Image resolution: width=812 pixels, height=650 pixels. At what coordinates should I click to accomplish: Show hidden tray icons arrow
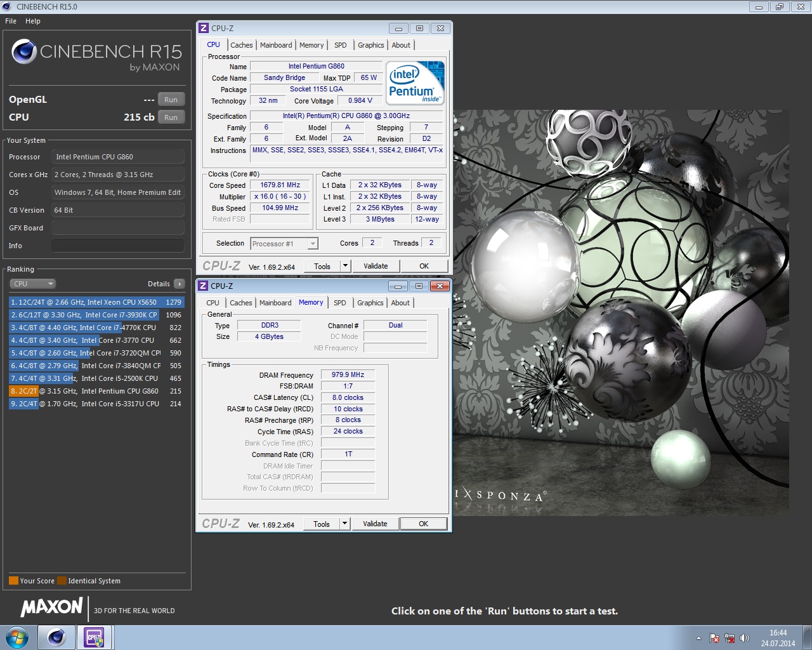point(698,638)
